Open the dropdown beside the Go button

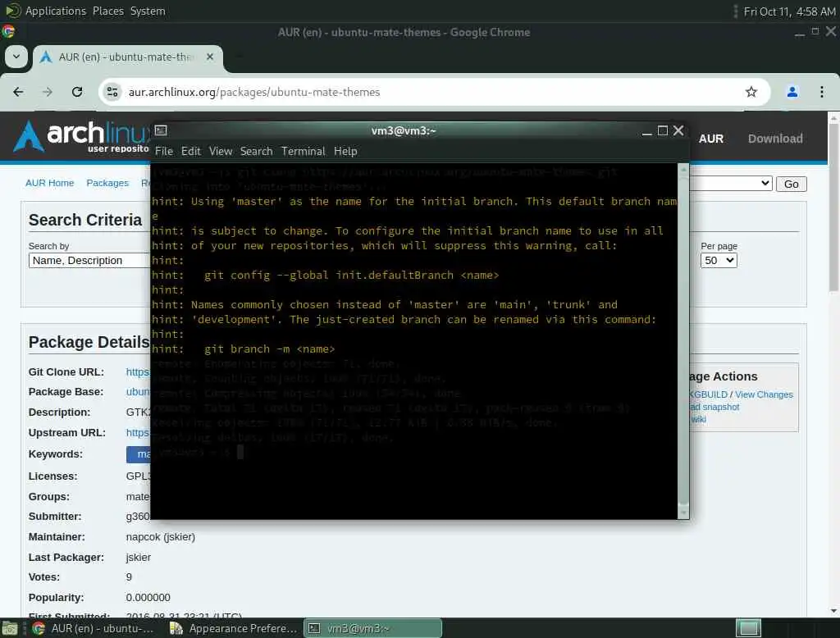pos(731,184)
